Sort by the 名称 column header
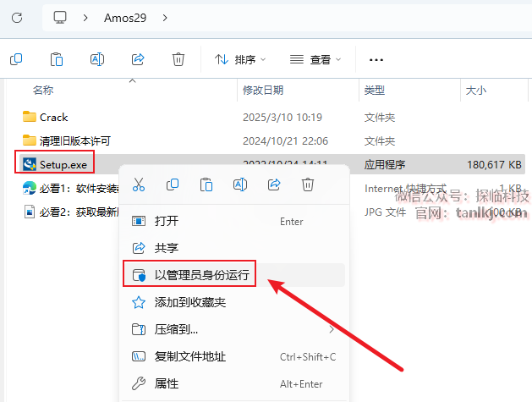The width and height of the screenshot is (532, 402). click(x=43, y=91)
